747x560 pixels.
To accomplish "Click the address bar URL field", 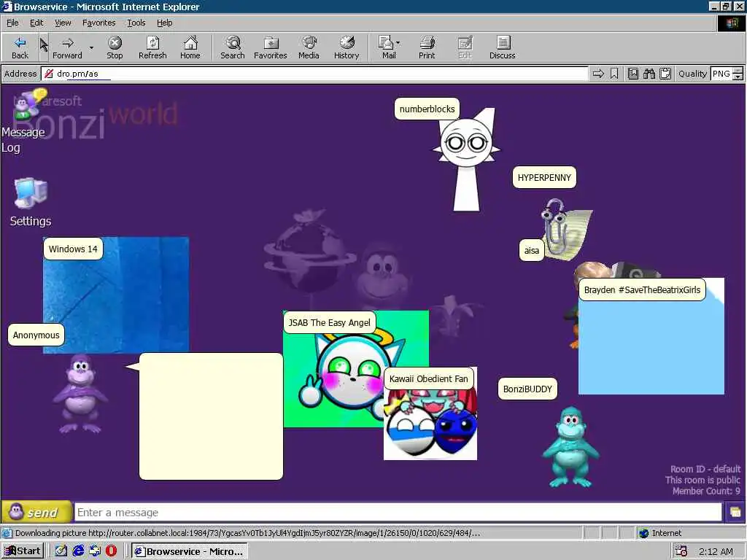I will pos(314,74).
